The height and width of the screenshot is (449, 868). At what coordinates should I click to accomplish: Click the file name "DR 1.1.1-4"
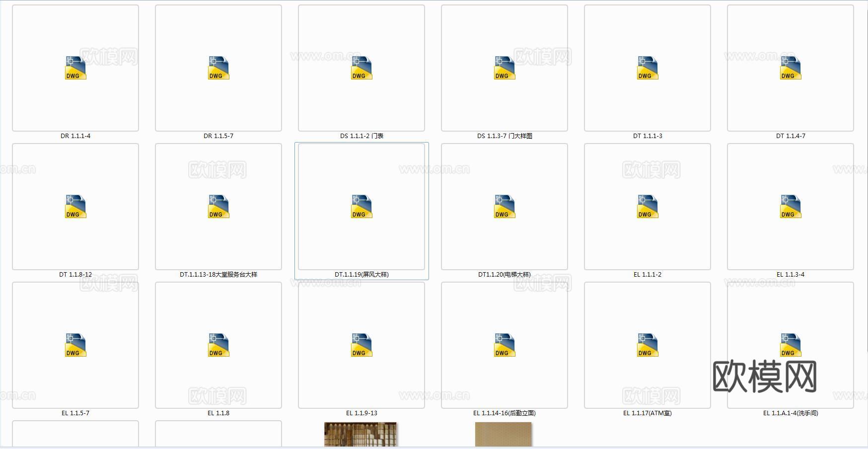point(75,136)
